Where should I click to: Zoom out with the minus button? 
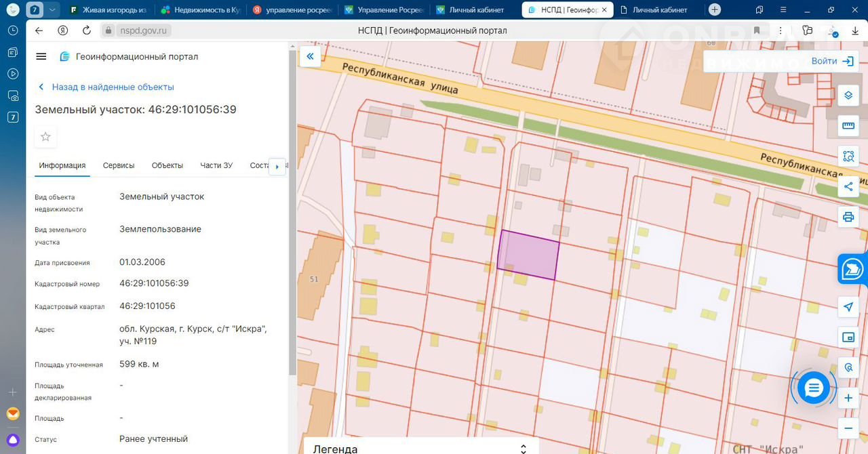tap(848, 428)
